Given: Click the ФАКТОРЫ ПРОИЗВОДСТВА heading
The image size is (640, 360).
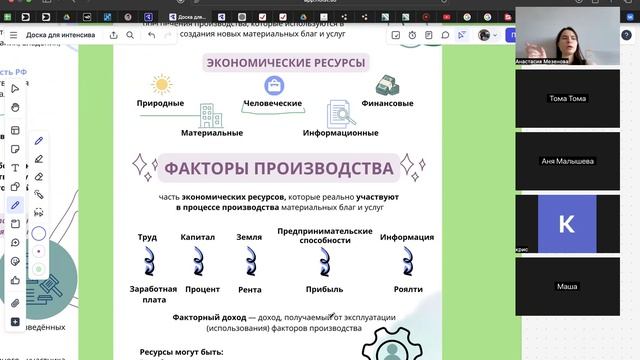Looking at the screenshot, I should click(x=279, y=168).
